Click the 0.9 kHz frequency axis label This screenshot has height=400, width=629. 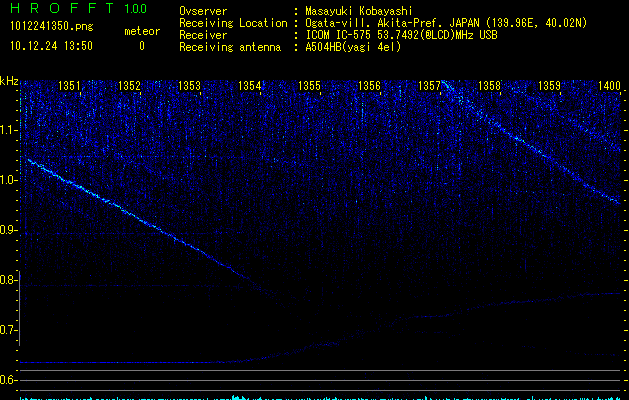9,230
